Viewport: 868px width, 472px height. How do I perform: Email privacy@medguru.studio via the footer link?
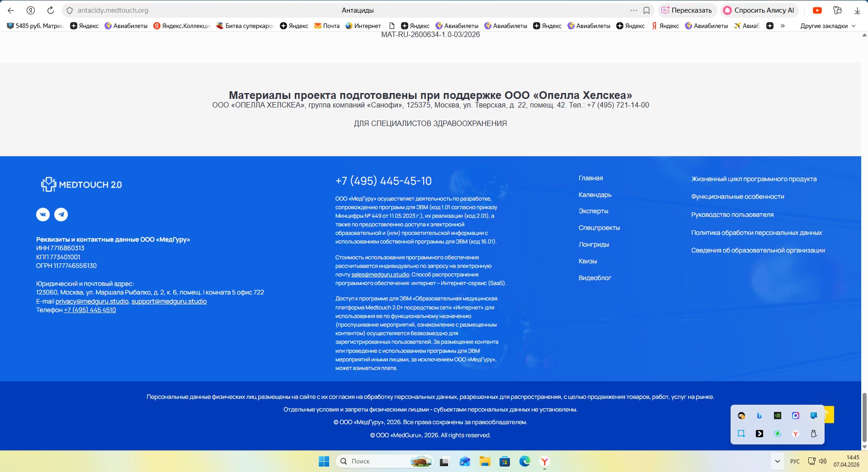pyautogui.click(x=92, y=301)
